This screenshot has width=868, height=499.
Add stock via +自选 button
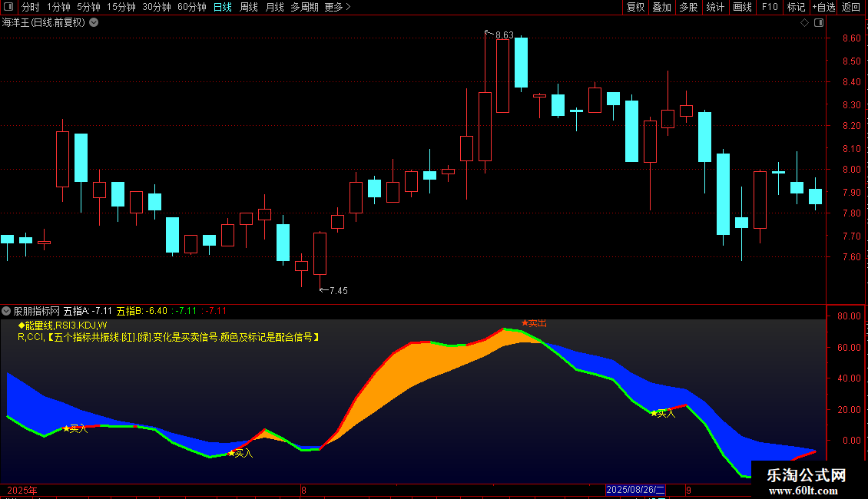point(823,7)
